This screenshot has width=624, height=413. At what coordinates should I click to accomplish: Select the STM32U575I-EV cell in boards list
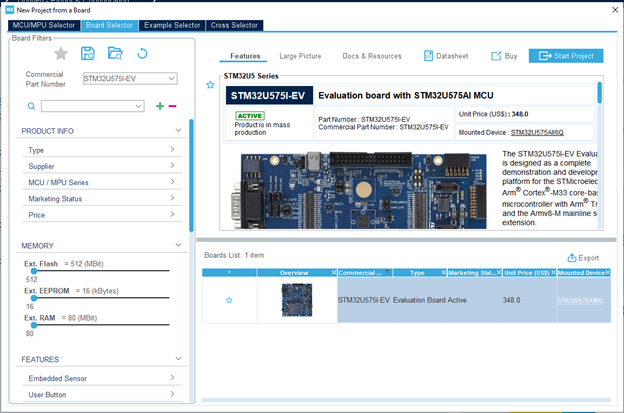click(364, 300)
